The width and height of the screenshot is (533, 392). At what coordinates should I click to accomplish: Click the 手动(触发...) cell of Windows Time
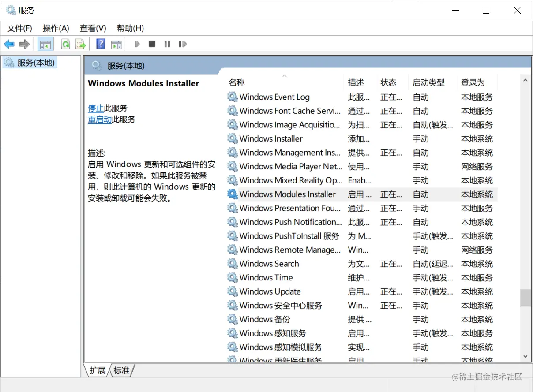pyautogui.click(x=433, y=277)
